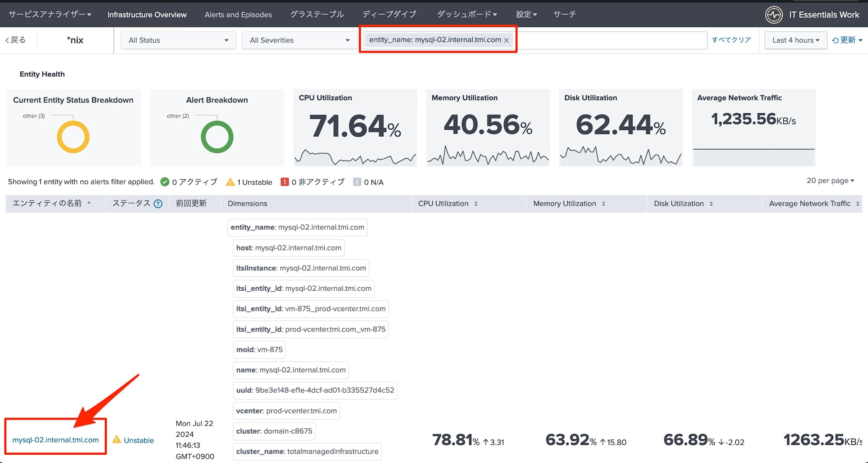The image size is (868, 463).
Task: Filter by Unstable warning triangle icon
Action: tap(230, 182)
